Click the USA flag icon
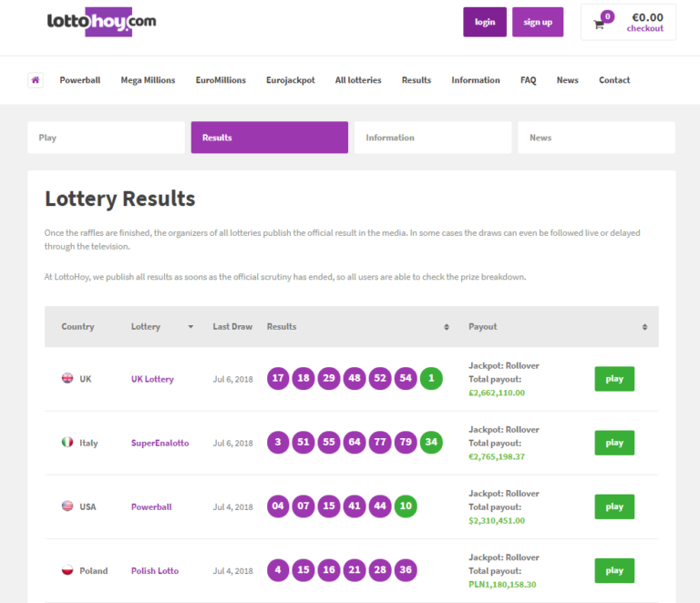The image size is (700, 603). click(67, 506)
